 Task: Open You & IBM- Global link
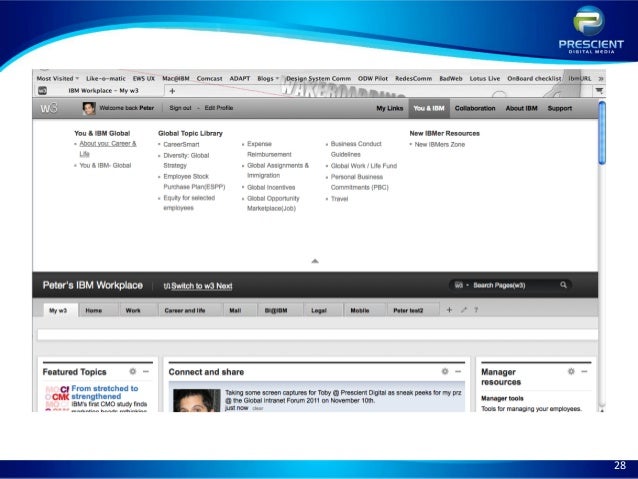pyautogui.click(x=105, y=165)
